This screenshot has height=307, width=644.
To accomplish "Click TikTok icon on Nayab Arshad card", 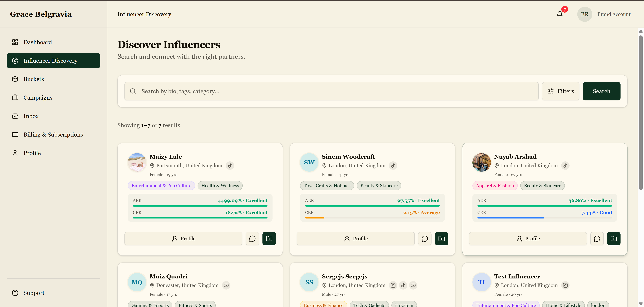I will click(565, 166).
